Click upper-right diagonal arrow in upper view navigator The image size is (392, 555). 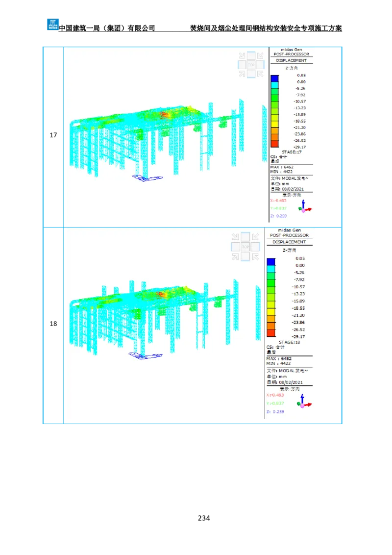[x=260, y=56]
